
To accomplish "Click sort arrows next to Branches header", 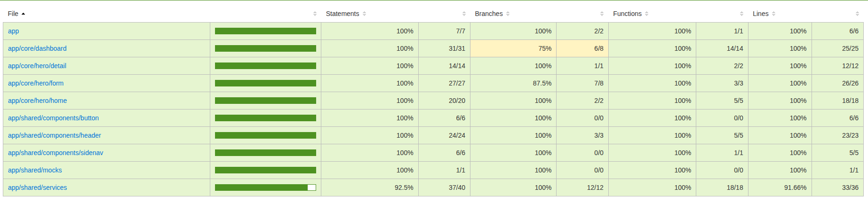I will 508,14.
